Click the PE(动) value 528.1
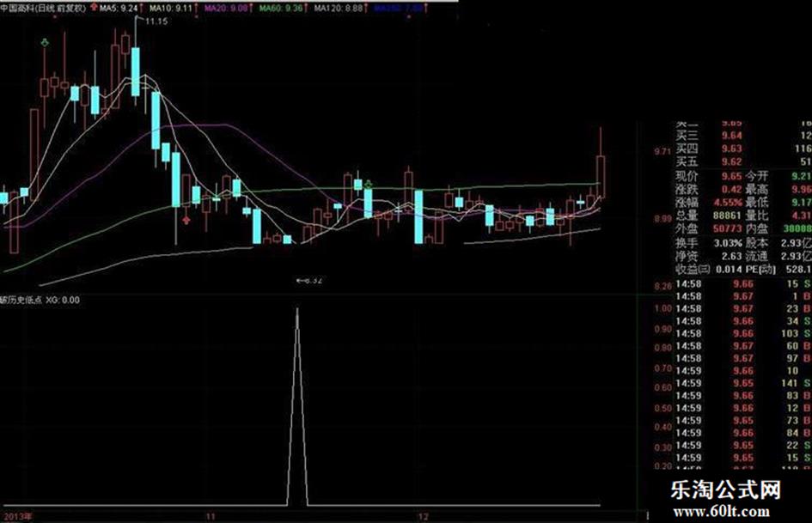The width and height of the screenshot is (812, 523). 800,270
